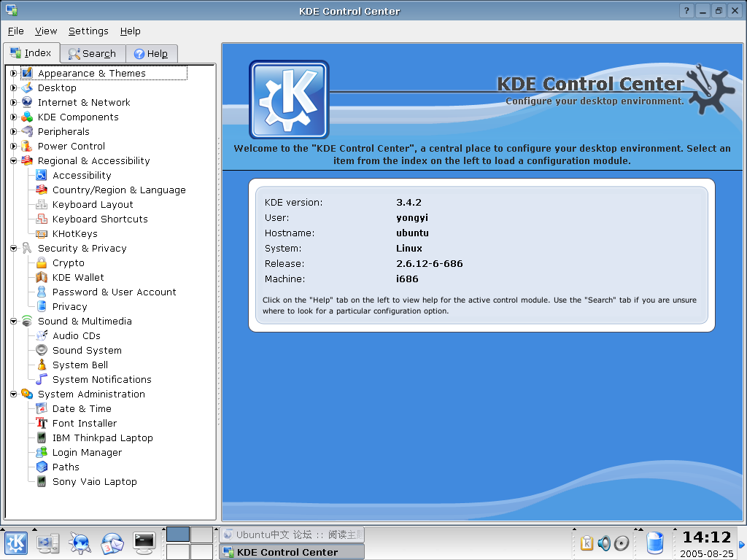Click the panel hide arrow beside the clock
747x560 pixels.
(x=742, y=544)
